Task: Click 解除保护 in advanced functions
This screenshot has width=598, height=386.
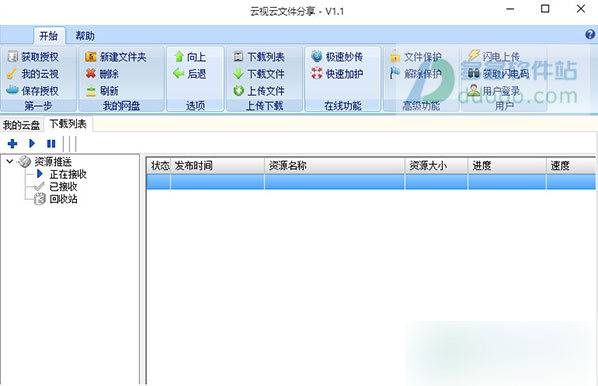Action: click(416, 74)
